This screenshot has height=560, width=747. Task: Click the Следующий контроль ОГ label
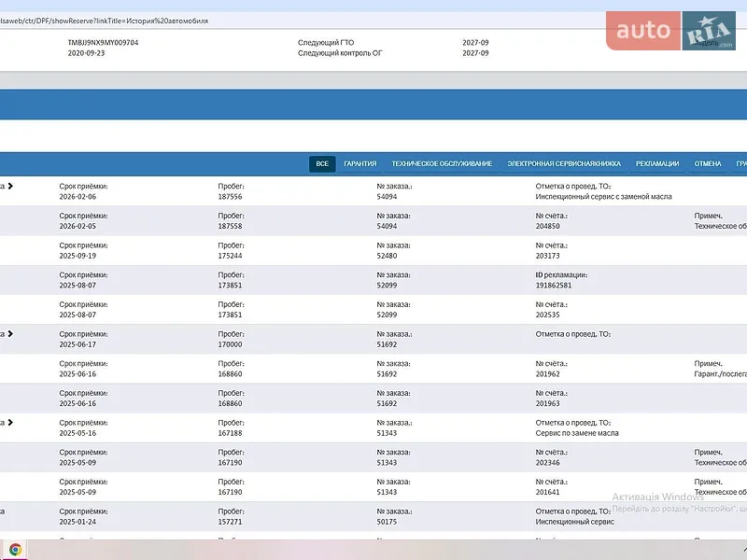[x=340, y=53]
